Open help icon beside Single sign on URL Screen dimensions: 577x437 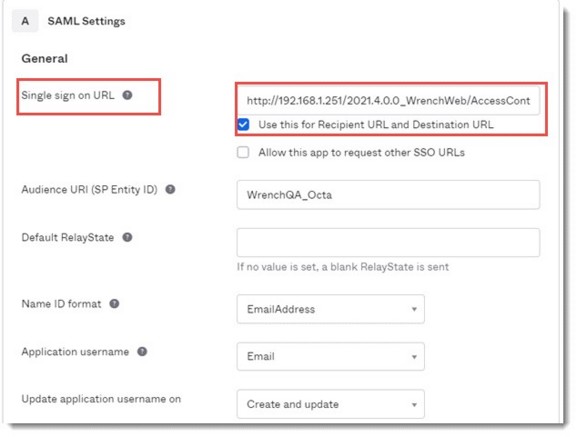coord(127,95)
